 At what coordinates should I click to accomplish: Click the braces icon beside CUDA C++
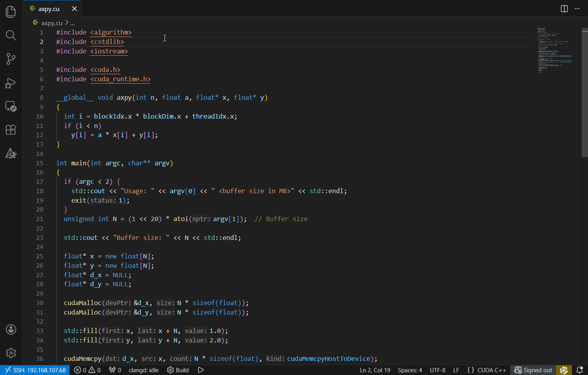pyautogui.click(x=471, y=370)
